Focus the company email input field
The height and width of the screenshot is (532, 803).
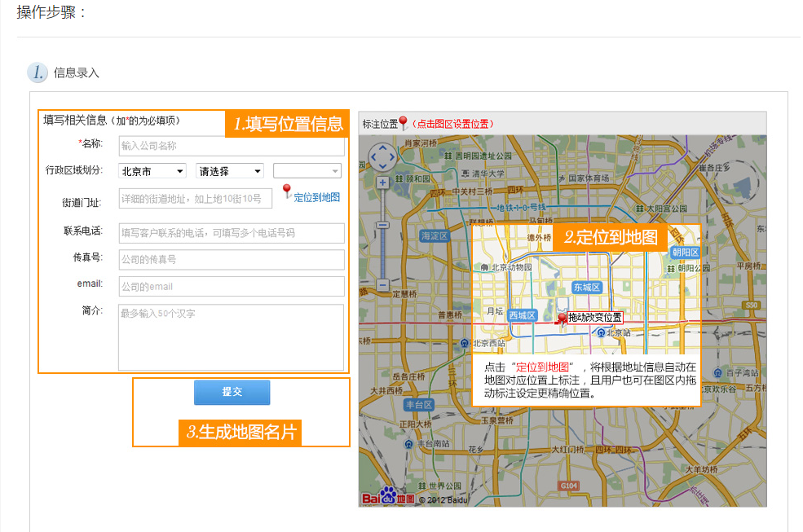232,286
